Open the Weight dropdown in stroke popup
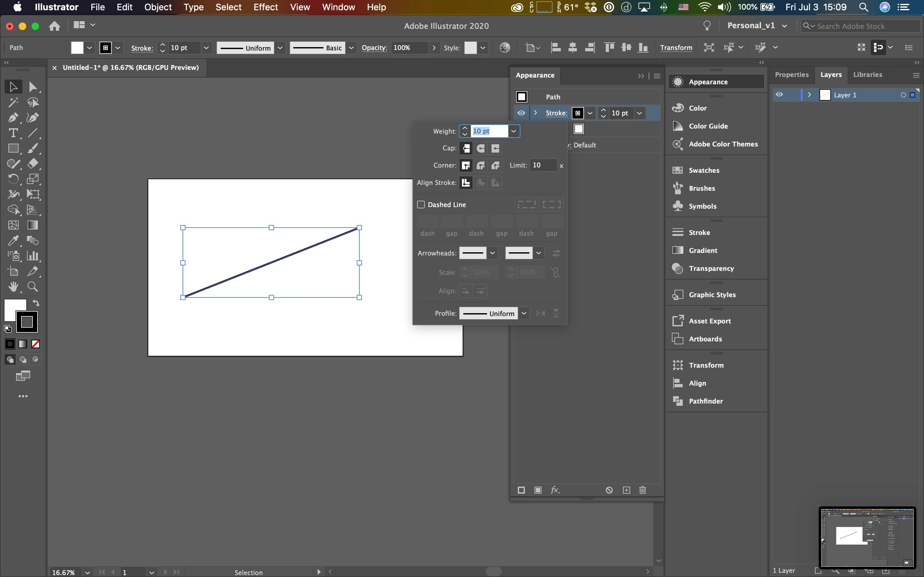The width and height of the screenshot is (924, 577). click(x=514, y=131)
